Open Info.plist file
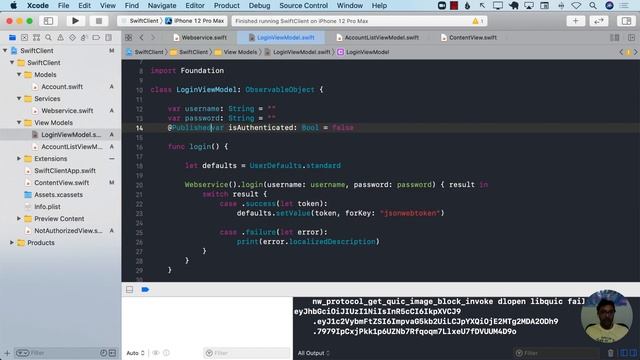640x360 pixels. pyautogui.click(x=47, y=207)
